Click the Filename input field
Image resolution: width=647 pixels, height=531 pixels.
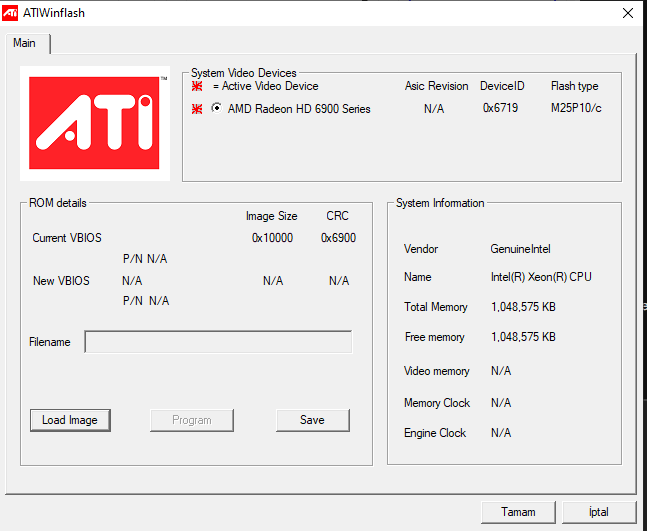pos(218,342)
